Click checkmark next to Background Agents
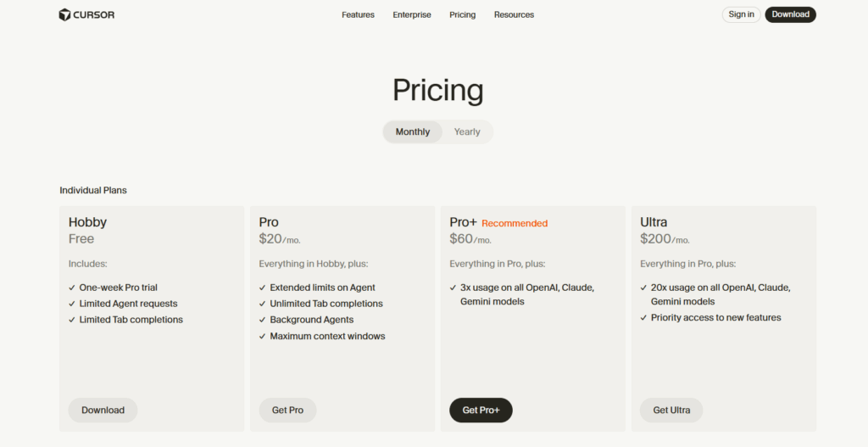The height and width of the screenshot is (447, 868). click(263, 320)
